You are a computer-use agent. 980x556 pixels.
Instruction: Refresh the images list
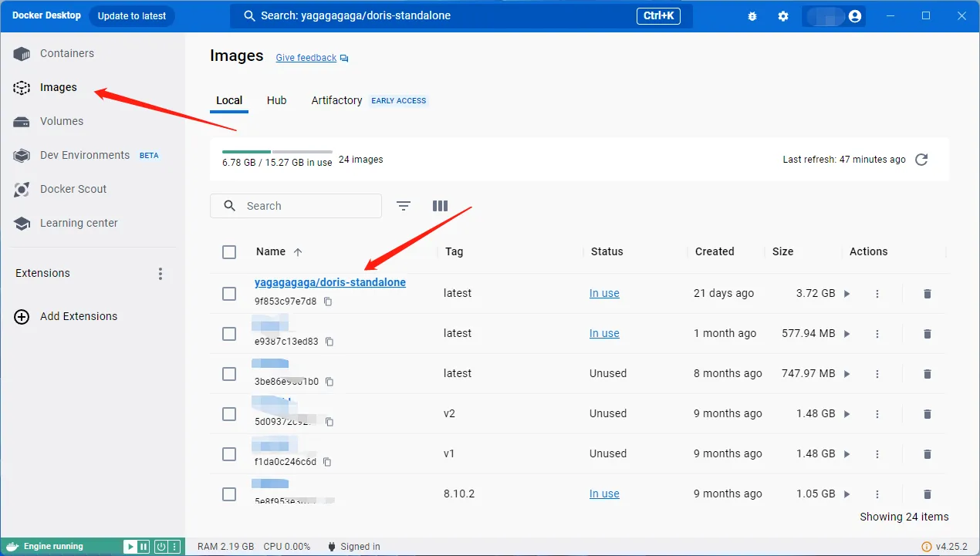click(921, 160)
